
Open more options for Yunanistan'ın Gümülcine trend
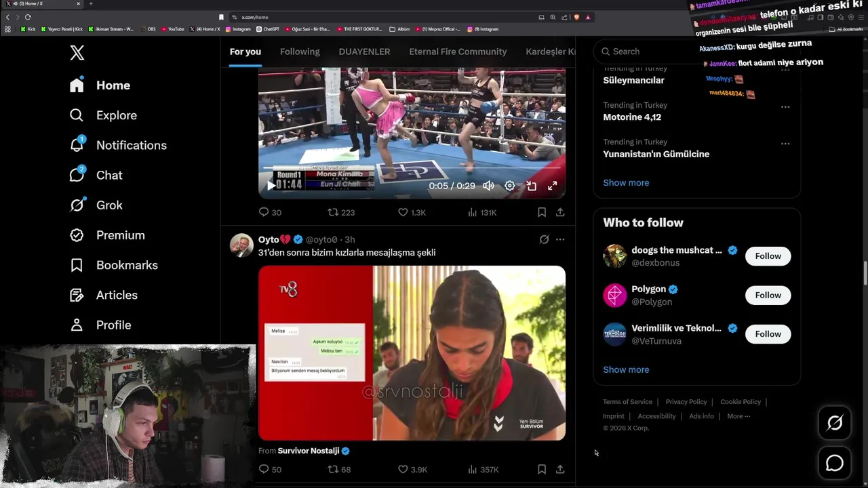tap(785, 144)
